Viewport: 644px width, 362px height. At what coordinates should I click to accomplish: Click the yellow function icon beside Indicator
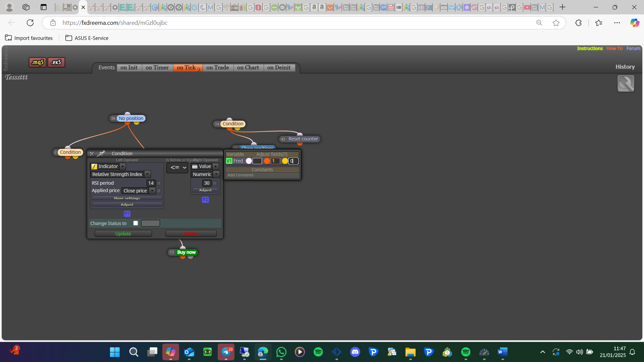pos(94,167)
